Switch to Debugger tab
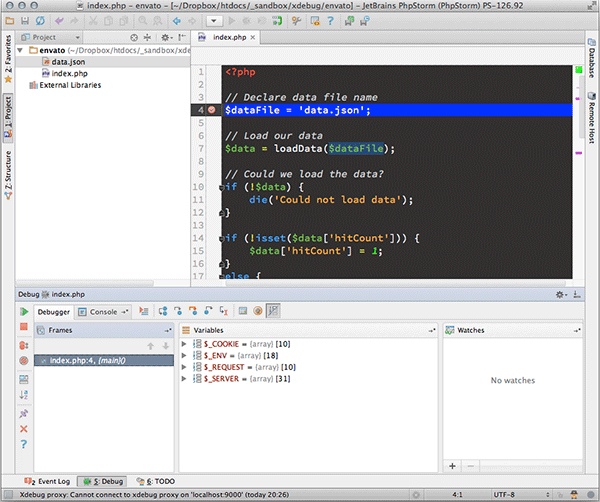This screenshot has height=502, width=600. (x=54, y=312)
